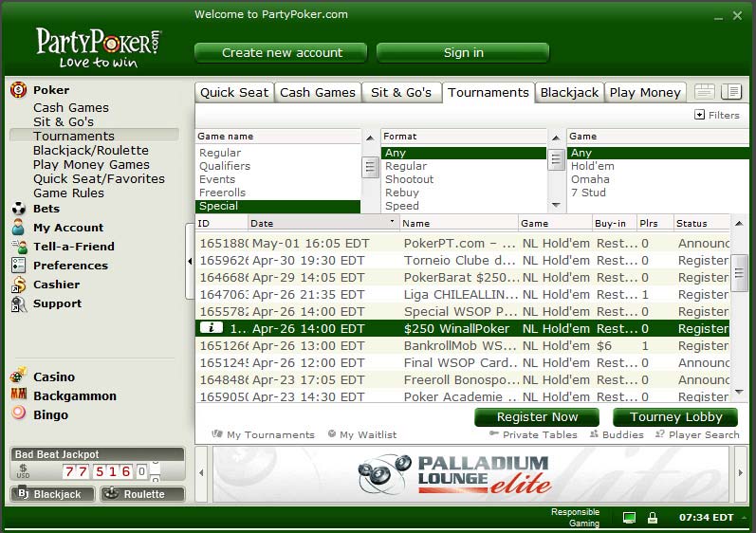Click the Palladium Lounge elite banner
756x533 pixels.
[x=471, y=473]
